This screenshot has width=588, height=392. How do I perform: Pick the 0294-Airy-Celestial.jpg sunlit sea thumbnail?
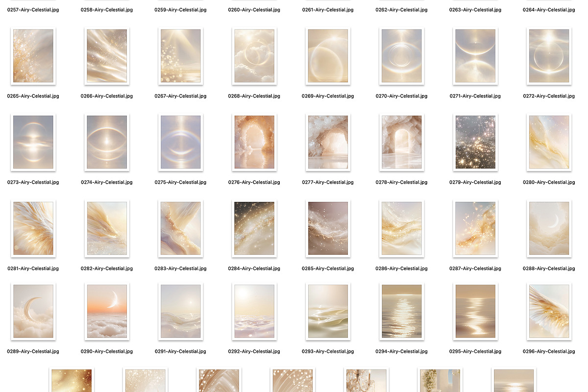[401, 311]
